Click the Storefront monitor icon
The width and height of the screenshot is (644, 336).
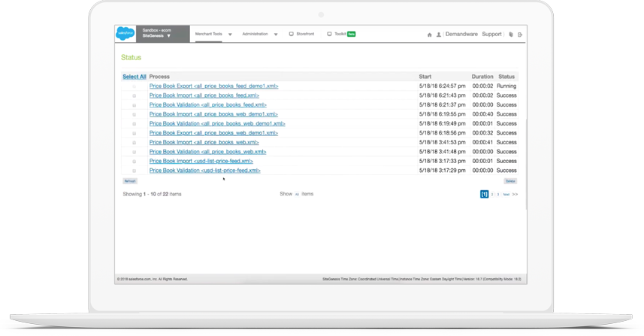(x=292, y=34)
